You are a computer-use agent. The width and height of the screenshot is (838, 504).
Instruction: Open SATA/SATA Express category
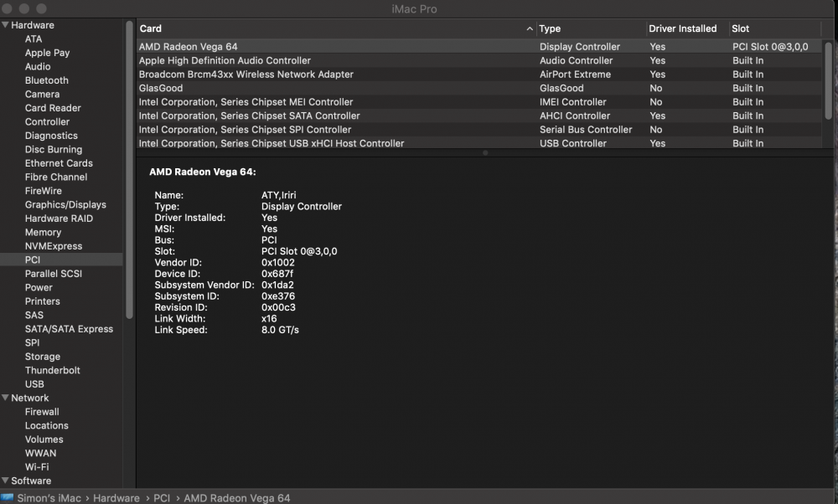coord(69,329)
